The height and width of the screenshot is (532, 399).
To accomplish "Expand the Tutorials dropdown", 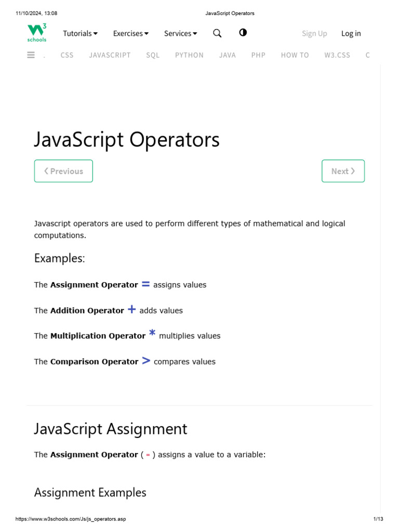I will (80, 33).
